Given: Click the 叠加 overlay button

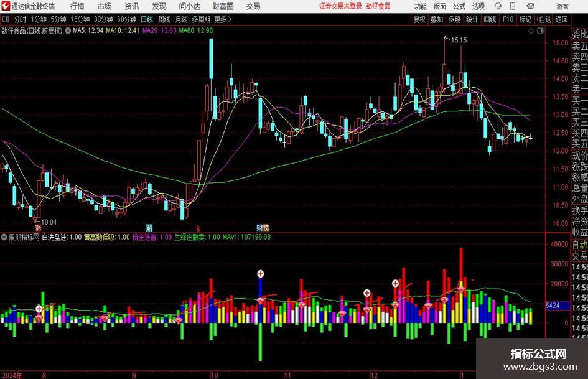Looking at the screenshot, I should (437, 19).
